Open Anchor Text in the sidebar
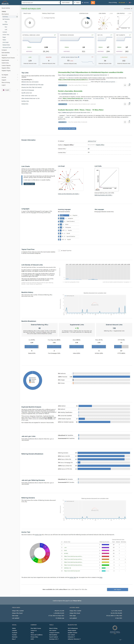This screenshot has height=644, width=134. pos(6,35)
